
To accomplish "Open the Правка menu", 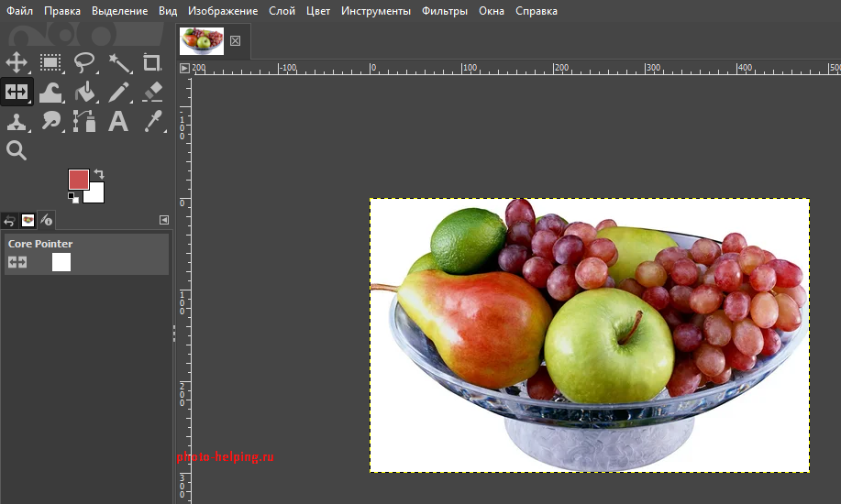I will (62, 11).
